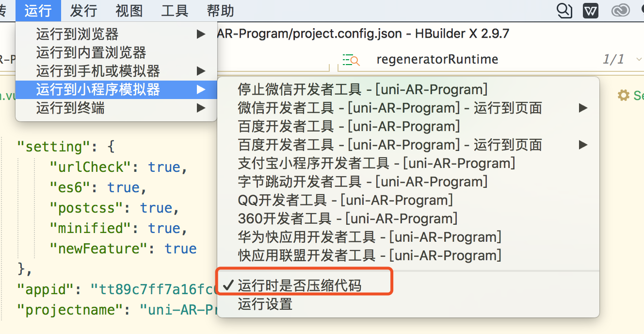Select 运行到小程序模拟器 menu entry

coord(116,89)
